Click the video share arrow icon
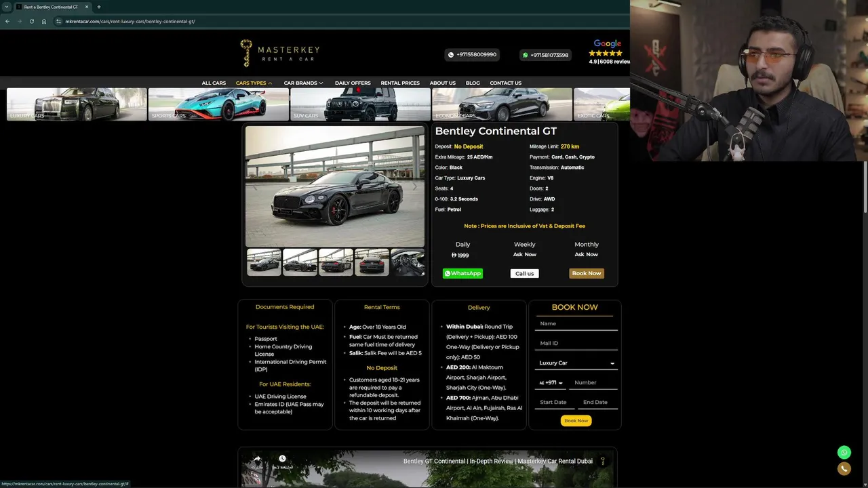 pyautogui.click(x=257, y=460)
